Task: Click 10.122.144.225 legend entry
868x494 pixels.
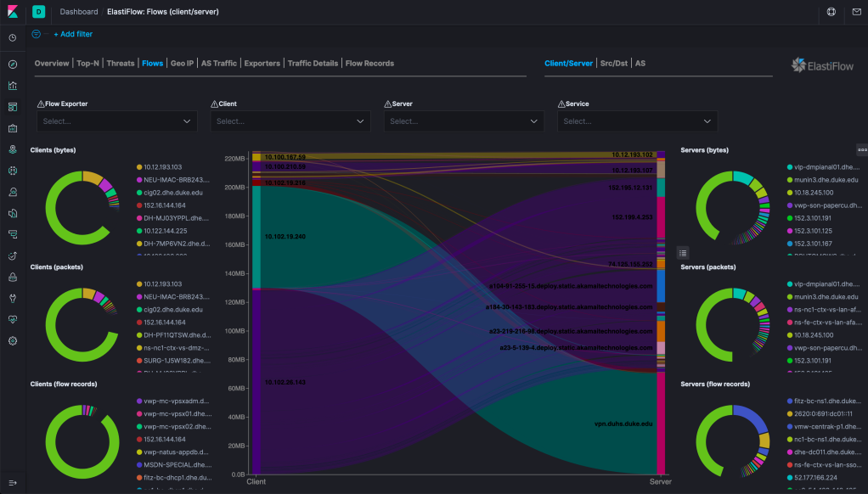Action: coord(166,231)
